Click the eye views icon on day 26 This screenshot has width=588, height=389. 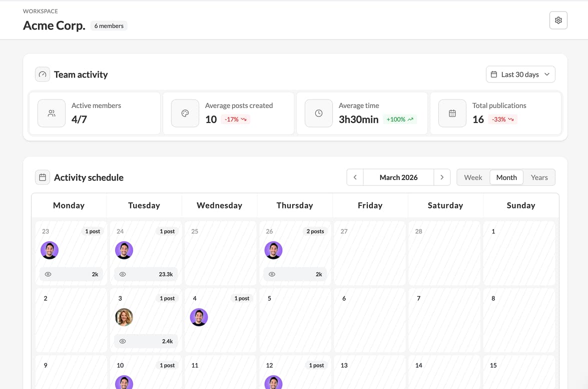(x=272, y=274)
